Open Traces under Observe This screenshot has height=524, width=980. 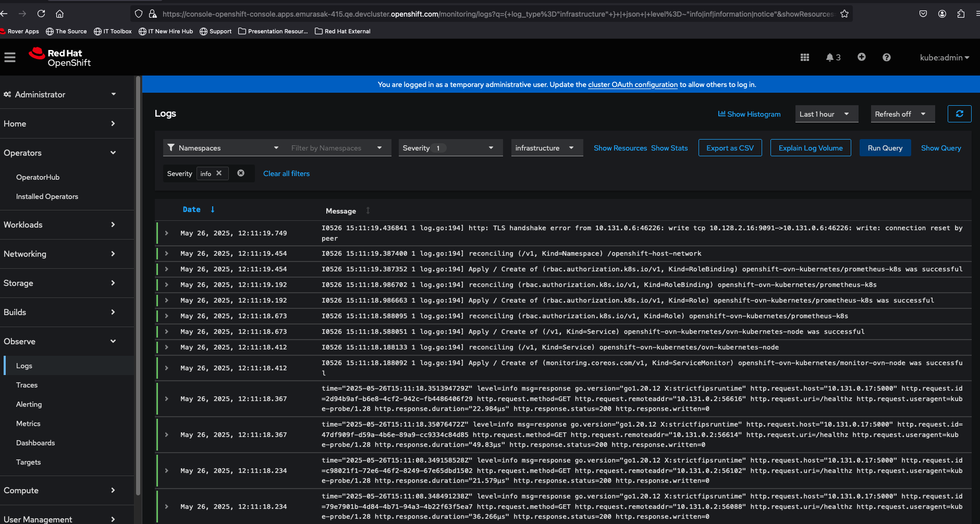coord(27,385)
